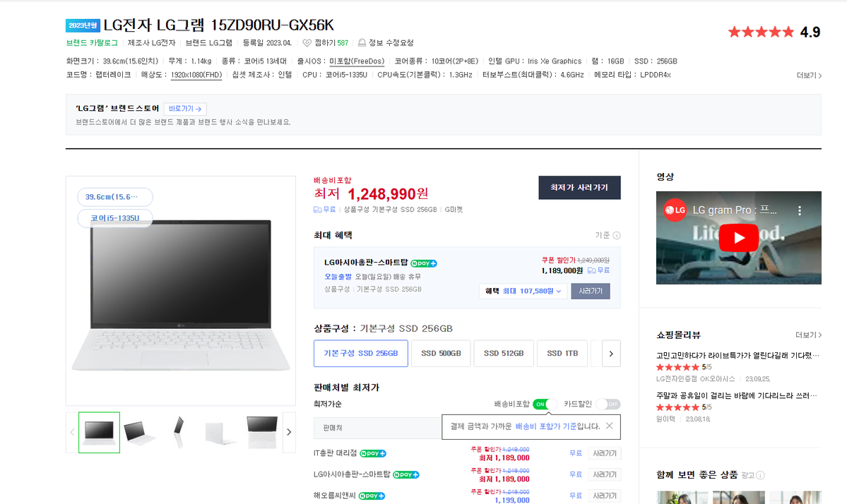Open the IT총판 대리점 seller link
Image resolution: width=847 pixels, height=504 pixels.
(335, 453)
